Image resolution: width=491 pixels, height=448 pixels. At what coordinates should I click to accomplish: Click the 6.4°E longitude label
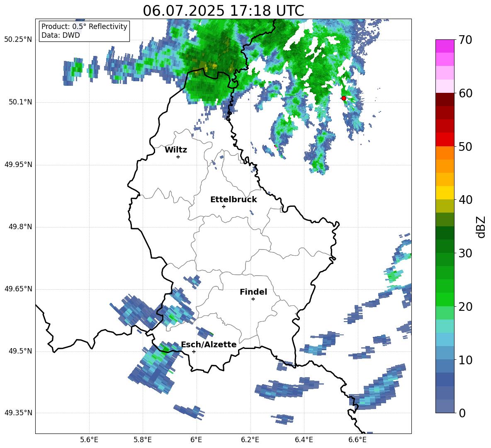point(304,440)
